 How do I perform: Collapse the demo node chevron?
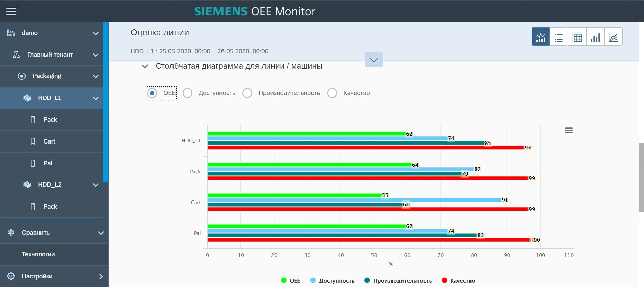click(96, 33)
